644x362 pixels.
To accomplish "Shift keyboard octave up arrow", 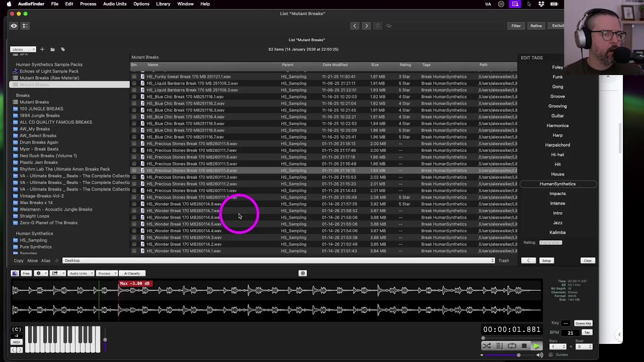I will tap(20, 350).
